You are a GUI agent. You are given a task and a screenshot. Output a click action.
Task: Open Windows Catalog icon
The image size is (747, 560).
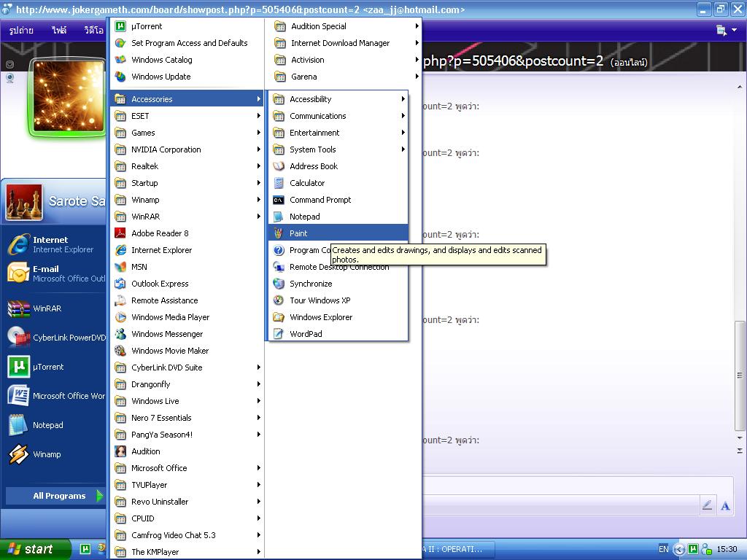[x=120, y=60]
